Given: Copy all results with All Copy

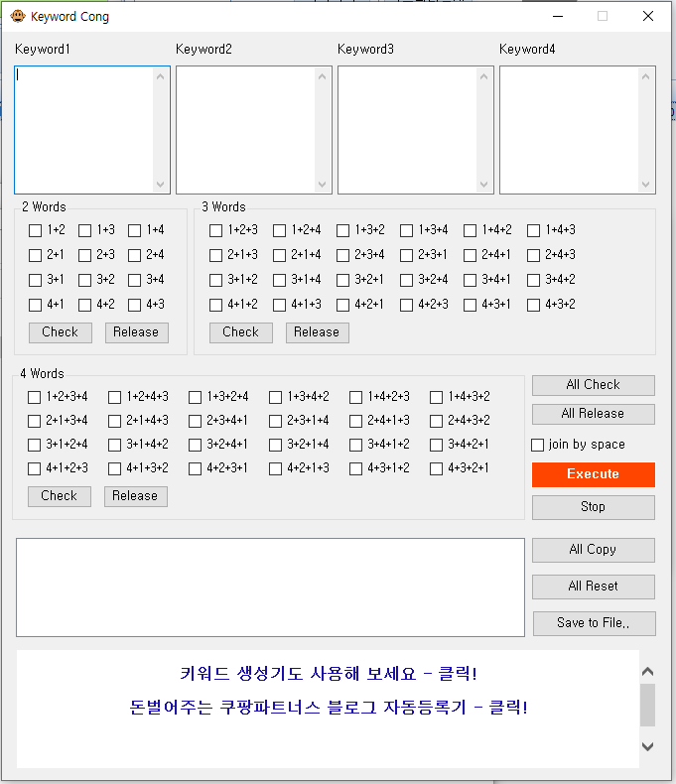Looking at the screenshot, I should (593, 550).
